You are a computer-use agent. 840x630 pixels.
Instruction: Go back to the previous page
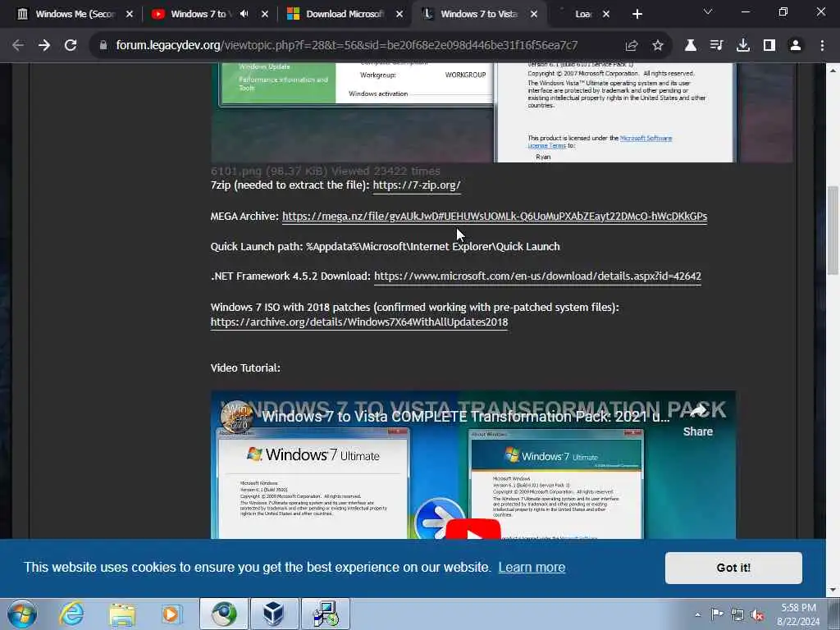coord(18,46)
